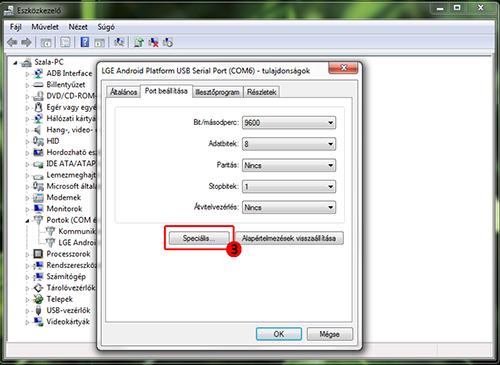The image size is (500, 365).
Task: Select the Microsoft általános tree item
Action: pyautogui.click(x=71, y=186)
